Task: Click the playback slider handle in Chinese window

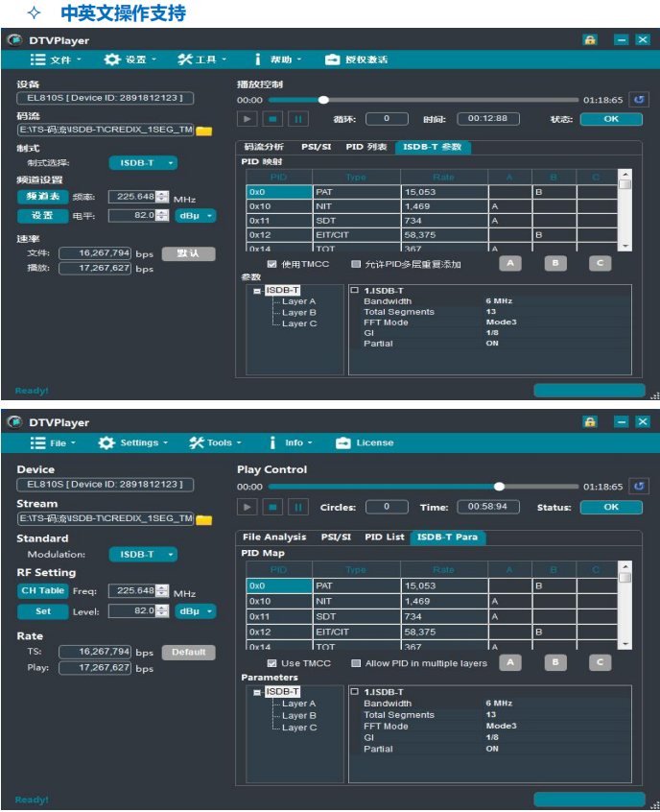Action: [x=323, y=100]
